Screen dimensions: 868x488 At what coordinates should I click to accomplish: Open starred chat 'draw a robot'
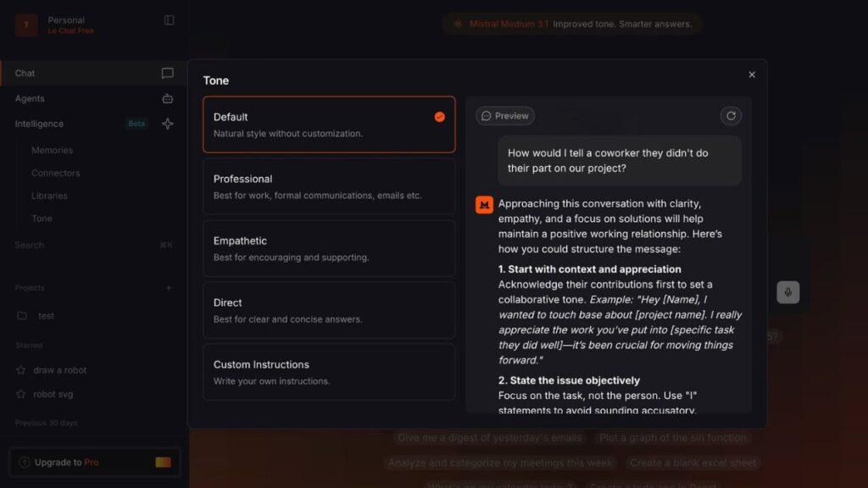coord(59,370)
